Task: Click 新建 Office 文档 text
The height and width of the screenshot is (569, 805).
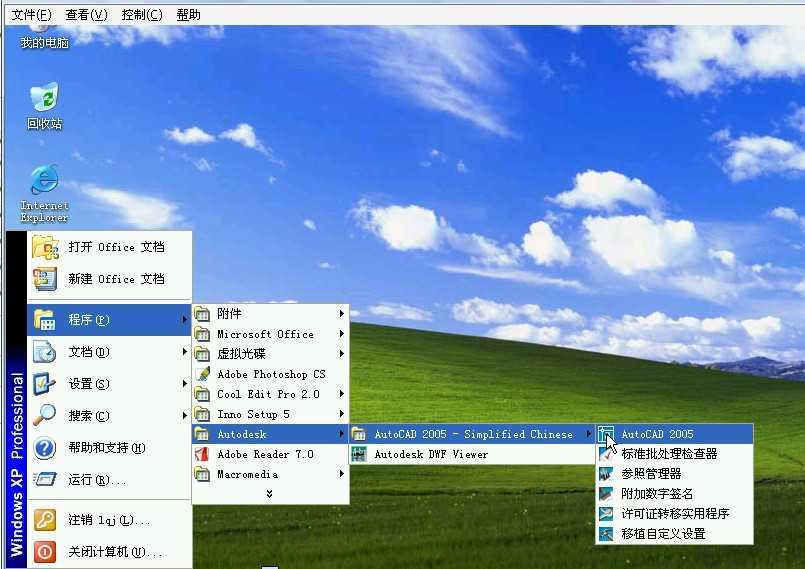Action: pos(117,279)
